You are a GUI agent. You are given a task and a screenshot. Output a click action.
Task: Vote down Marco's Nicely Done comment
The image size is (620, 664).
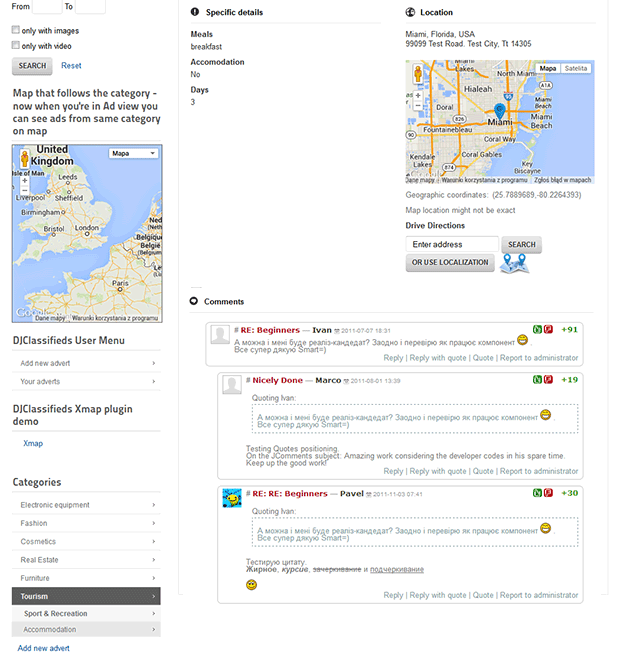click(x=548, y=379)
